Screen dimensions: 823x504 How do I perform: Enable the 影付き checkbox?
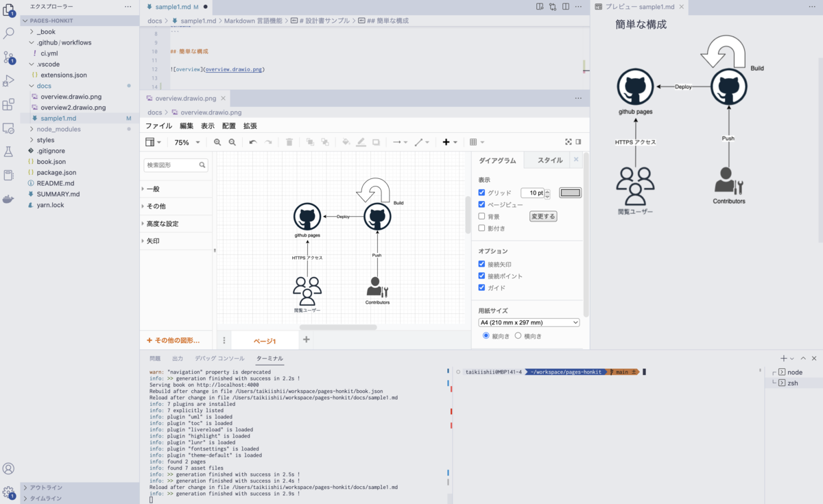coord(481,228)
